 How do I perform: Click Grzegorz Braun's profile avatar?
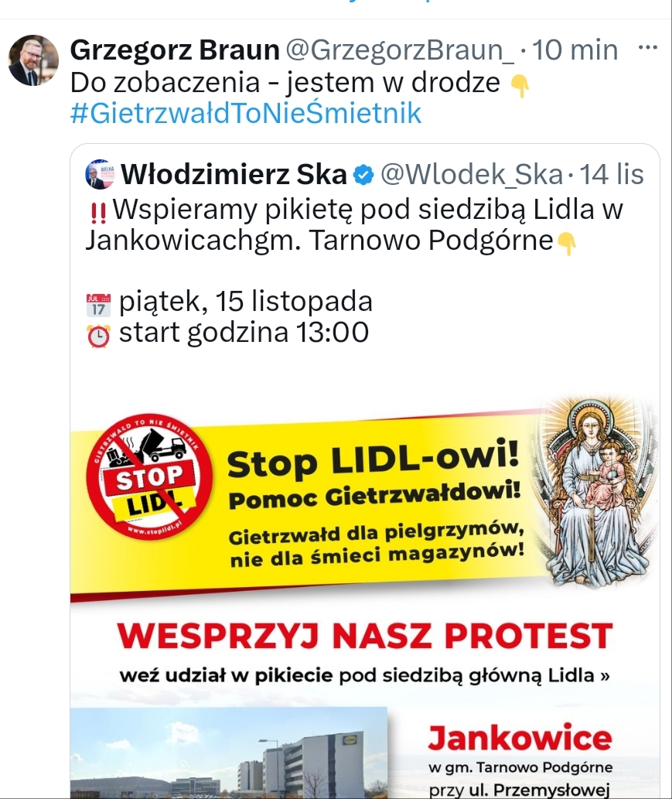click(33, 60)
